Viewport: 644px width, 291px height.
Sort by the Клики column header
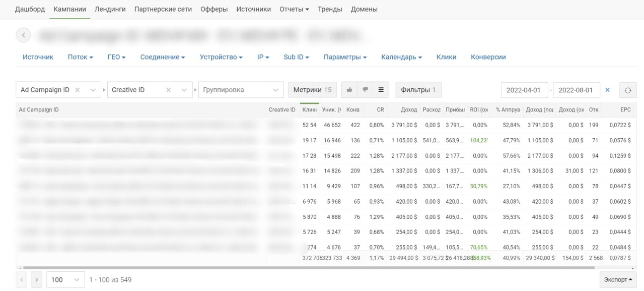click(x=309, y=109)
